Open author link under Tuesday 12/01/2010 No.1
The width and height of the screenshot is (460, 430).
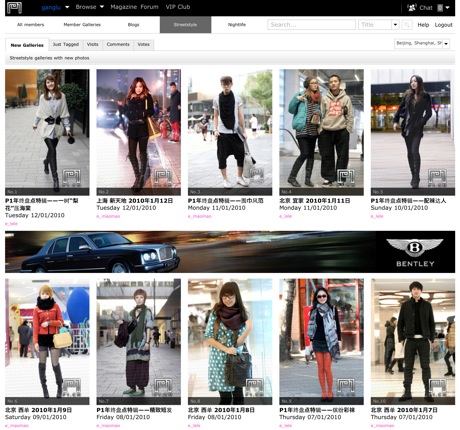click(11, 224)
